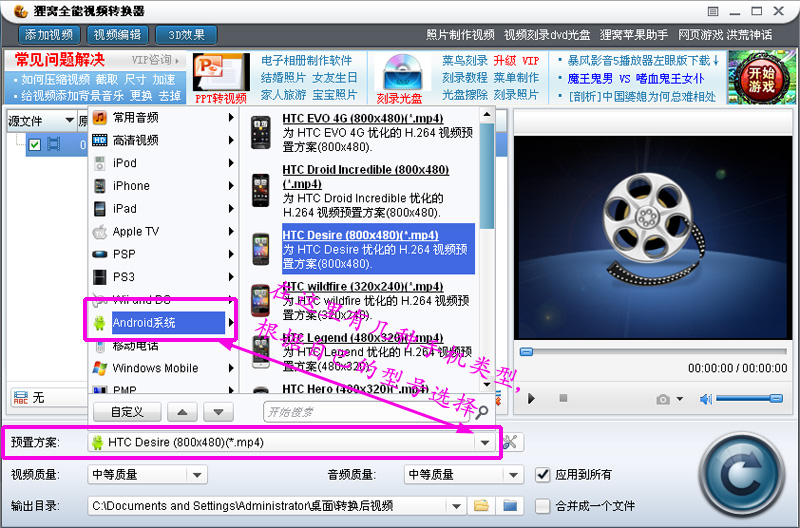Click the Apple TV apple icon
The width and height of the screenshot is (800, 528).
click(x=99, y=232)
